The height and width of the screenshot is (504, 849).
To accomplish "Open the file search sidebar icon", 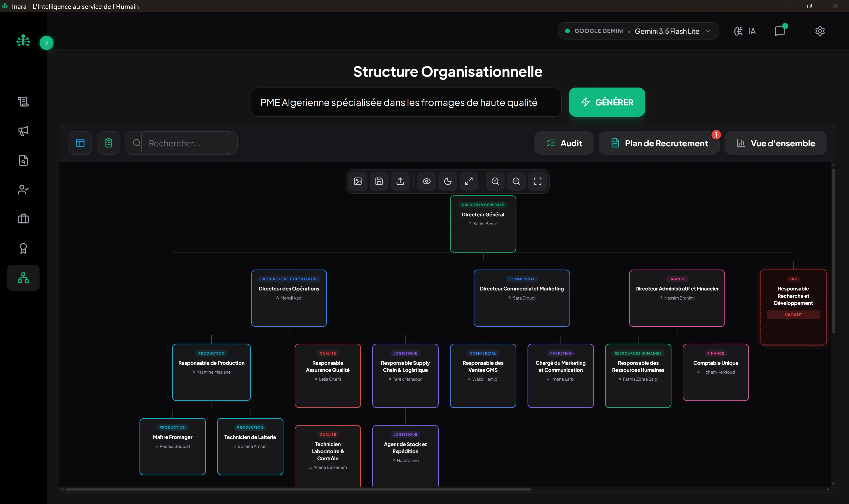I will point(23,160).
